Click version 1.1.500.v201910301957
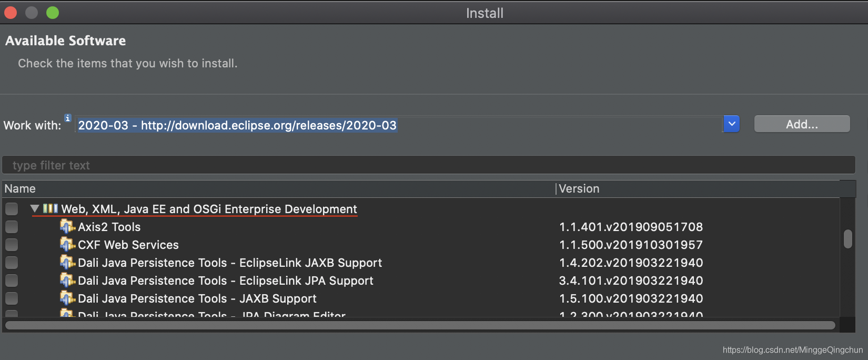This screenshot has height=360, width=868. [x=631, y=245]
